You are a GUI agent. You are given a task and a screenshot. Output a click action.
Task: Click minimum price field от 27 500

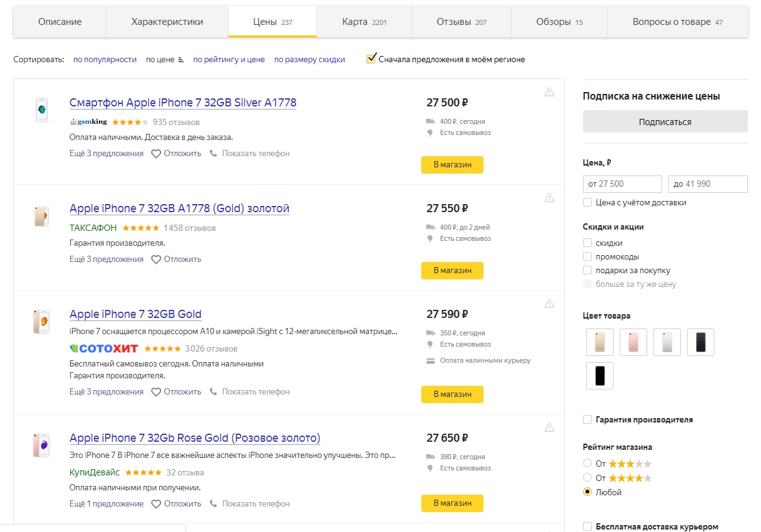pos(623,184)
